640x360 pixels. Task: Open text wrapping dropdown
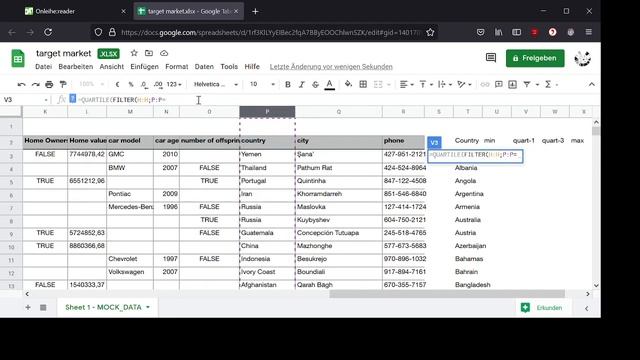pyautogui.click(x=444, y=84)
